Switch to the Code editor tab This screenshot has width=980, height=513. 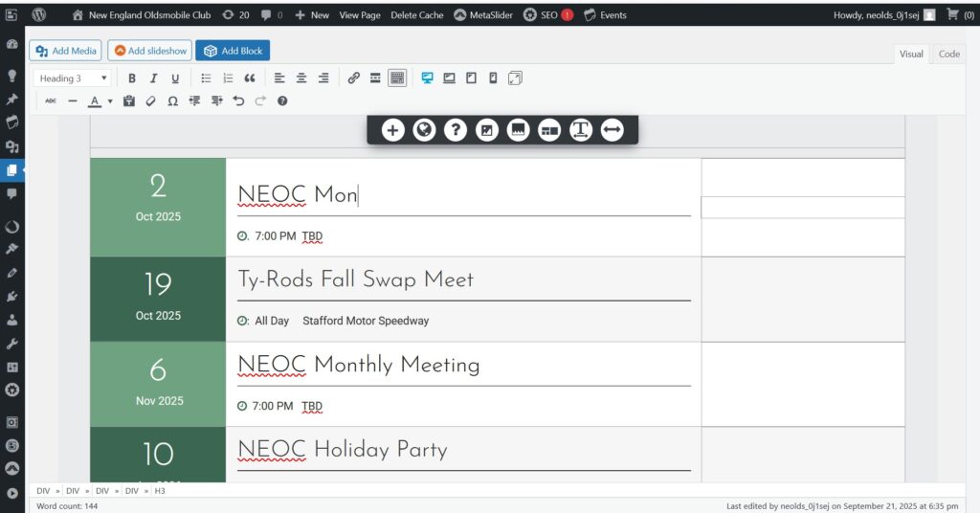(948, 54)
